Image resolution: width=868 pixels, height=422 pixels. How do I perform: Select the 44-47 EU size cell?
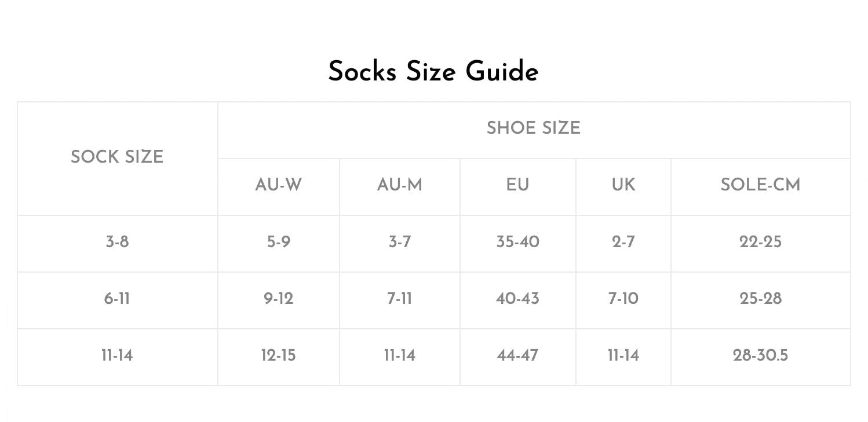(517, 355)
